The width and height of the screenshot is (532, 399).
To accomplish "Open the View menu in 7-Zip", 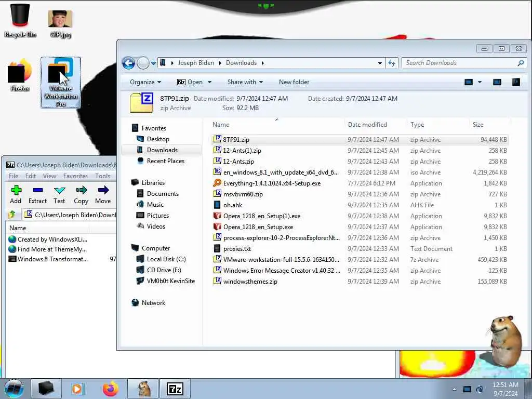I will [x=49, y=176].
